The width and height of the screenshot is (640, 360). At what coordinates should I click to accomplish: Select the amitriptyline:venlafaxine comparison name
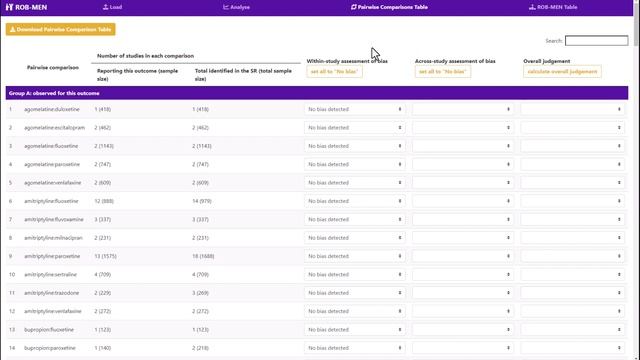(x=53, y=311)
